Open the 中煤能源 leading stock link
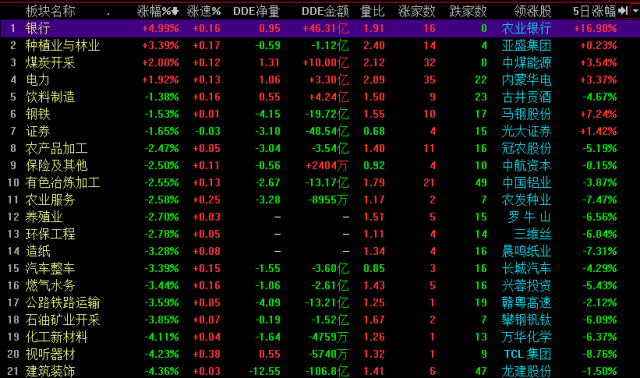 [x=527, y=62]
